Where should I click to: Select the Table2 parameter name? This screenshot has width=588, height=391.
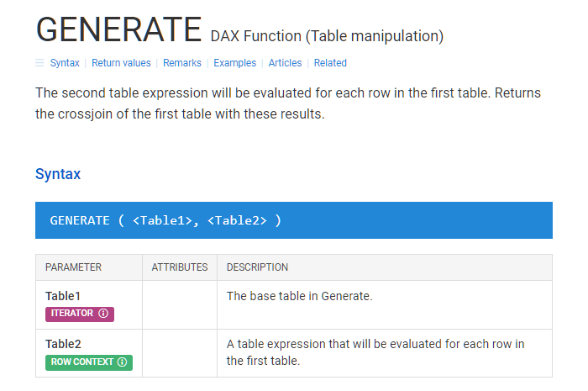tap(63, 344)
